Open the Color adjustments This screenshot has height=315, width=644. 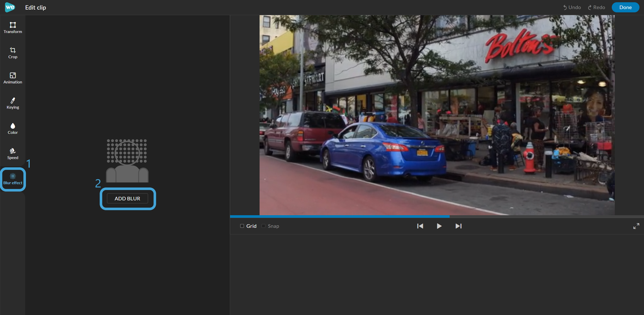click(x=13, y=129)
